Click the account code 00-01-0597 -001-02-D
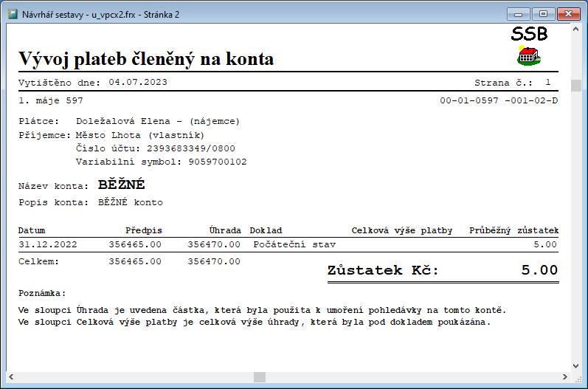This screenshot has width=588, height=389. point(499,100)
